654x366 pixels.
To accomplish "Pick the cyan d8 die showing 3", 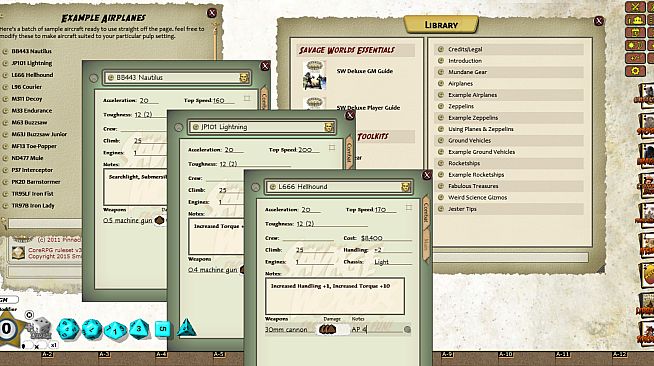I will click(139, 329).
